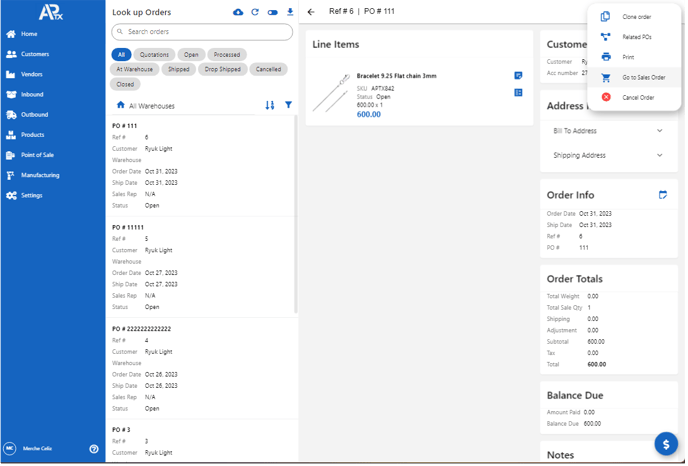Filter orders by Quotations chip
The height and width of the screenshot is (466, 688).
(155, 54)
